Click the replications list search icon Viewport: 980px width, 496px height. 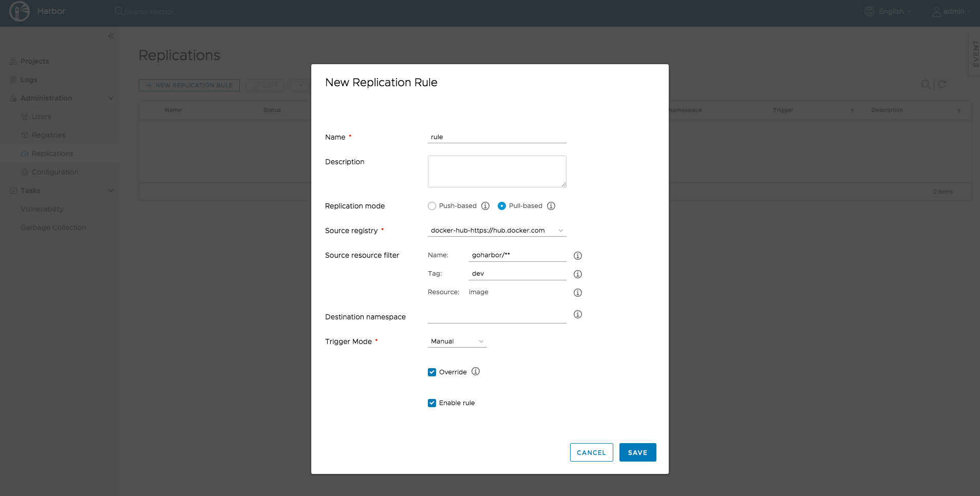point(926,84)
